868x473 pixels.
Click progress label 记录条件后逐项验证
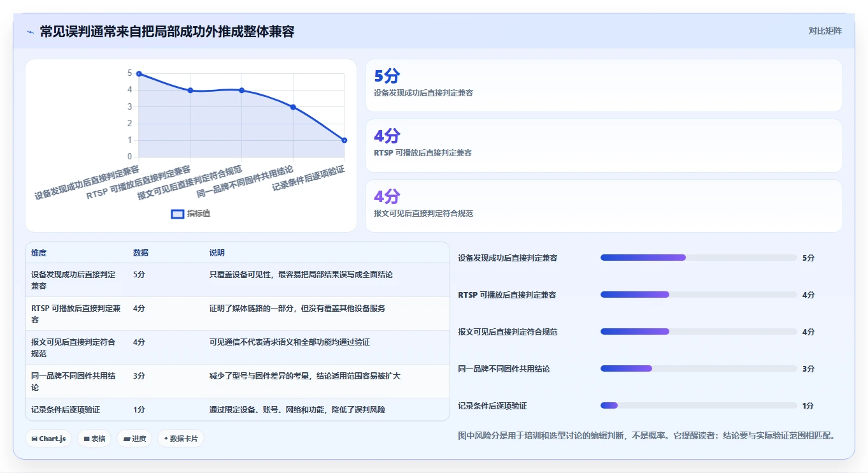(492, 405)
